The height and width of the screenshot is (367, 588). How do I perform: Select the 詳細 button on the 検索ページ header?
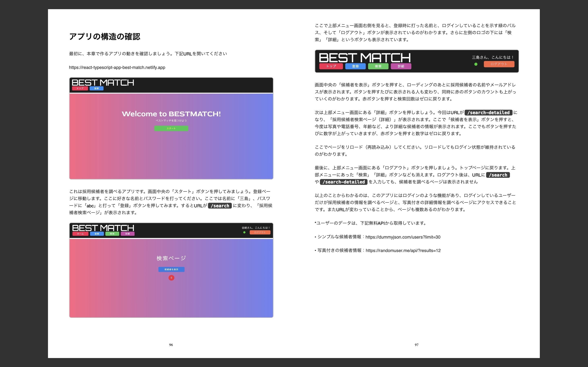pyautogui.click(x=128, y=234)
